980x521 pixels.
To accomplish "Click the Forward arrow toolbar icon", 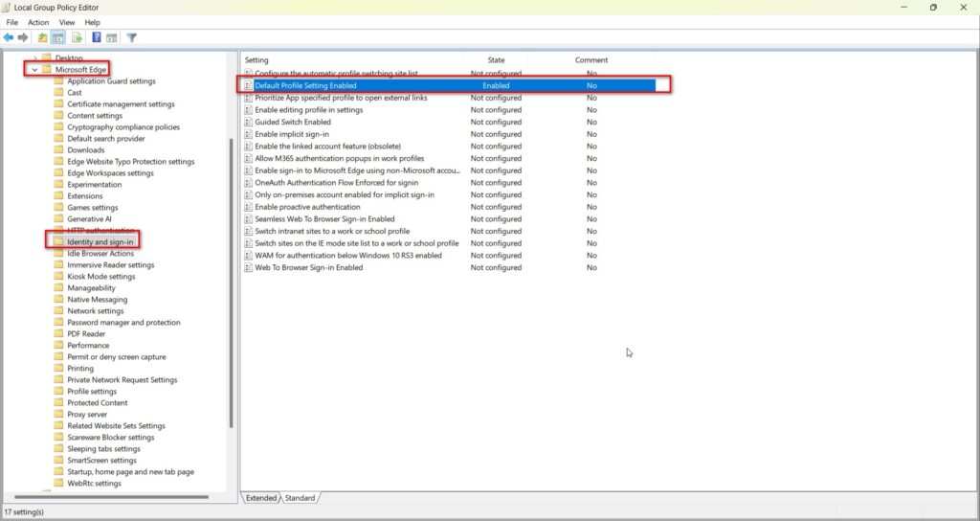I will [23, 37].
